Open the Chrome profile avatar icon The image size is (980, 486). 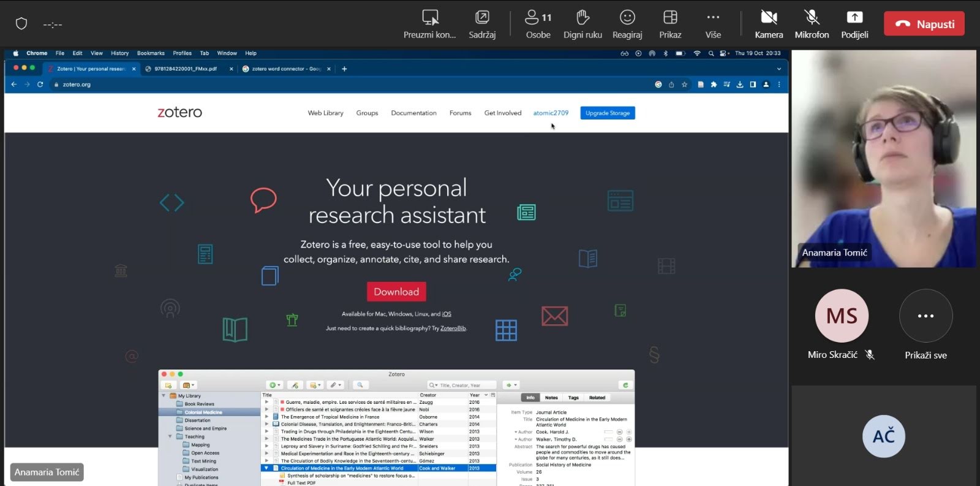766,85
